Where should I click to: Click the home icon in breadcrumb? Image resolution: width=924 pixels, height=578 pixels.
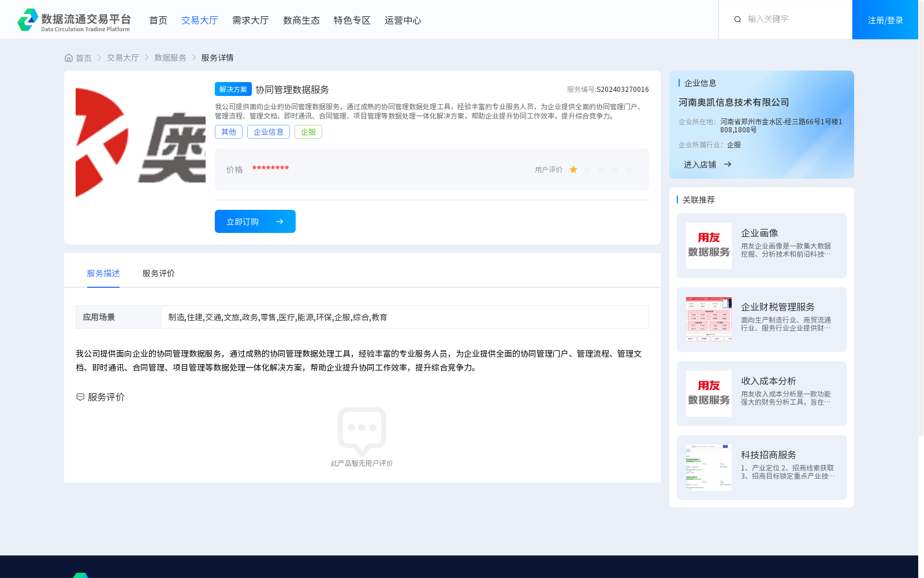coord(69,58)
